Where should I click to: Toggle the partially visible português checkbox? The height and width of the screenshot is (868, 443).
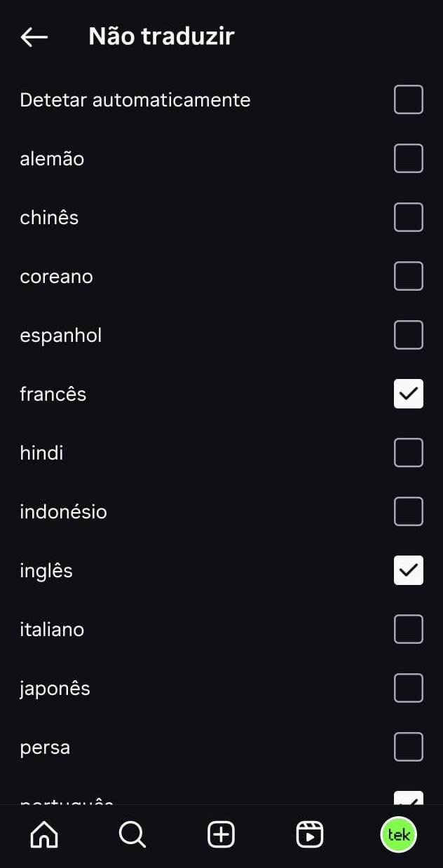(408, 798)
